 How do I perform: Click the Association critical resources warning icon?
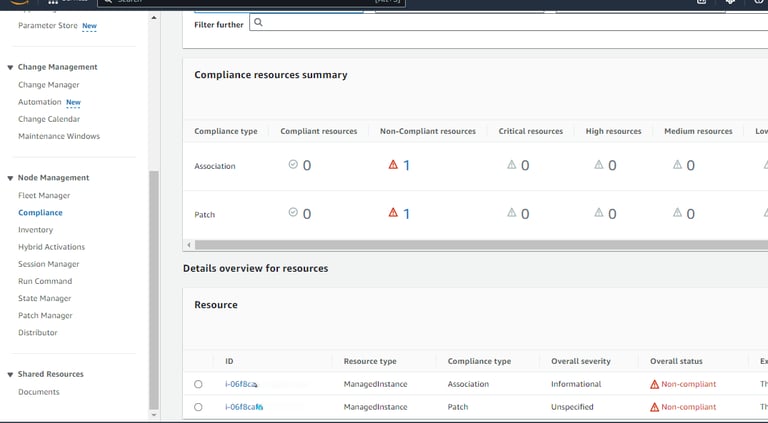(511, 165)
